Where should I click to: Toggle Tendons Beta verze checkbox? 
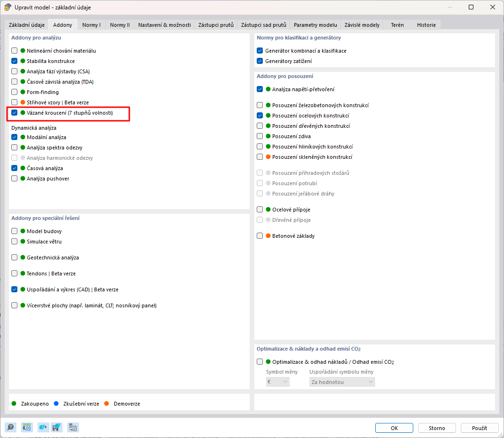[x=15, y=274]
